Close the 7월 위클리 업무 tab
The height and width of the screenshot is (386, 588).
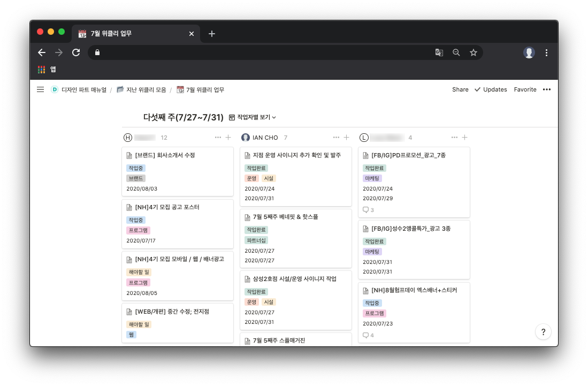click(x=192, y=34)
